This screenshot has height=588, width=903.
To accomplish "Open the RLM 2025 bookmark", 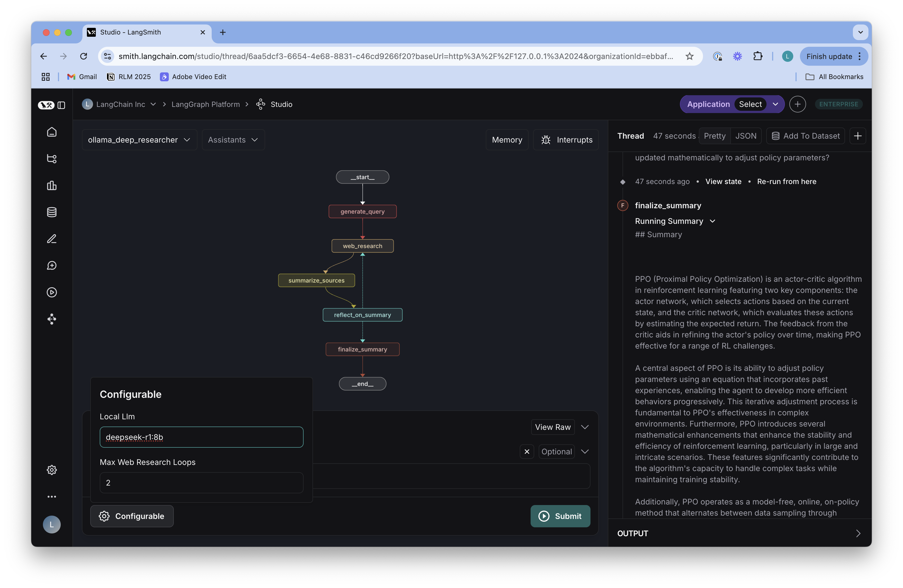I will pyautogui.click(x=129, y=77).
